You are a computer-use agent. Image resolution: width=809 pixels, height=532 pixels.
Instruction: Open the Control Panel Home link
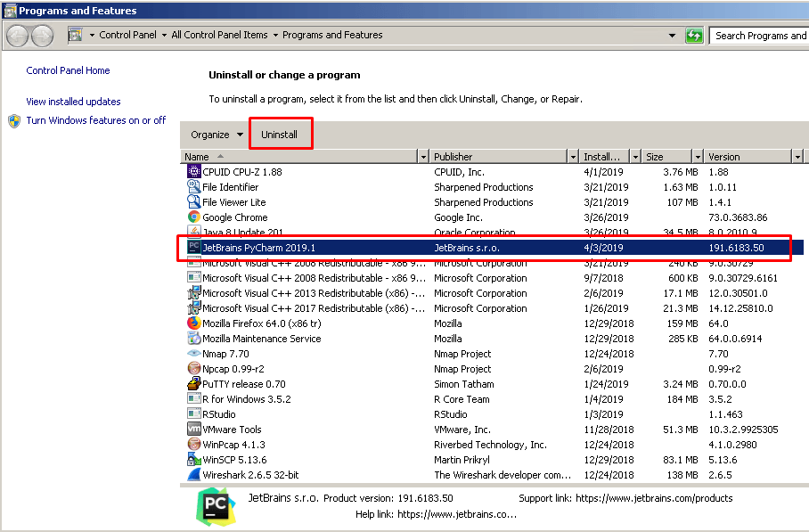(68, 70)
